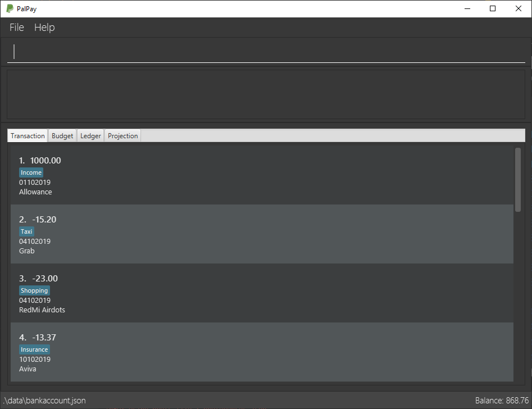The width and height of the screenshot is (532, 409).
Task: Select the Transaction tab
Action: tap(28, 136)
